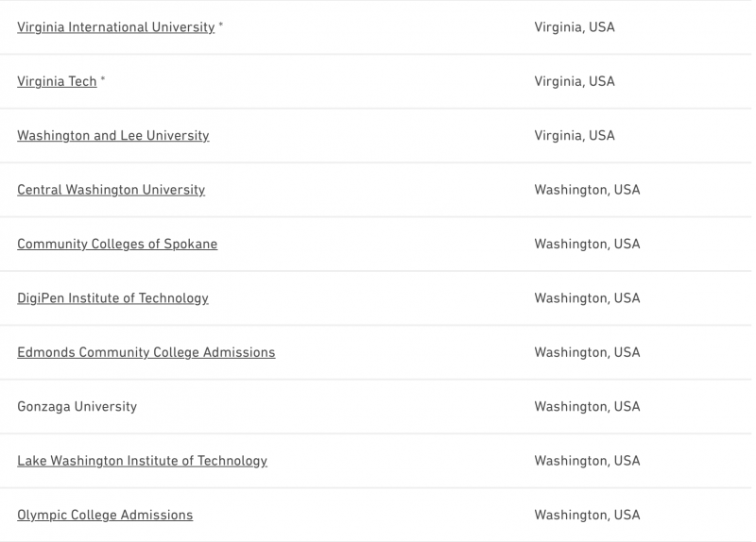Click the location cell for Lake Washington Institute
The height and width of the screenshot is (542, 756).
587,461
